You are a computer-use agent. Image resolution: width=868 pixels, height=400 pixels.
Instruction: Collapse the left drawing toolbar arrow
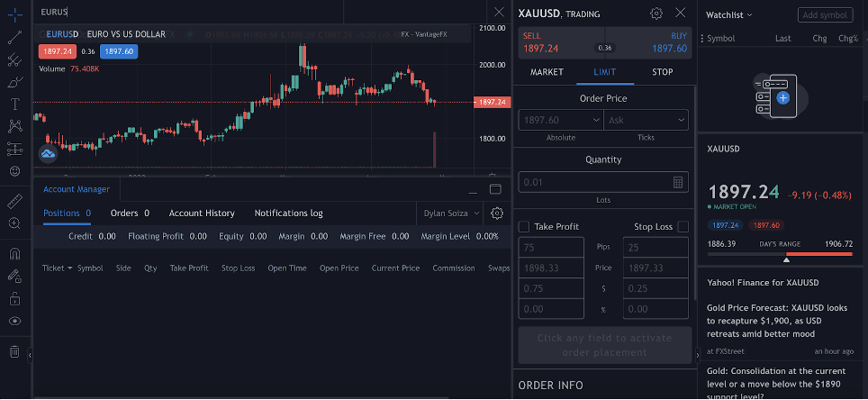point(30,354)
